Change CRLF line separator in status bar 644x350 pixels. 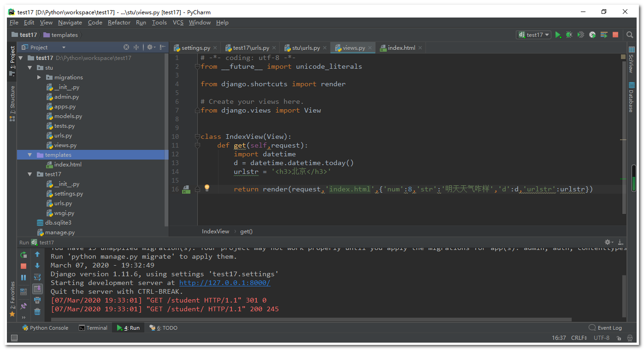pyautogui.click(x=579, y=338)
